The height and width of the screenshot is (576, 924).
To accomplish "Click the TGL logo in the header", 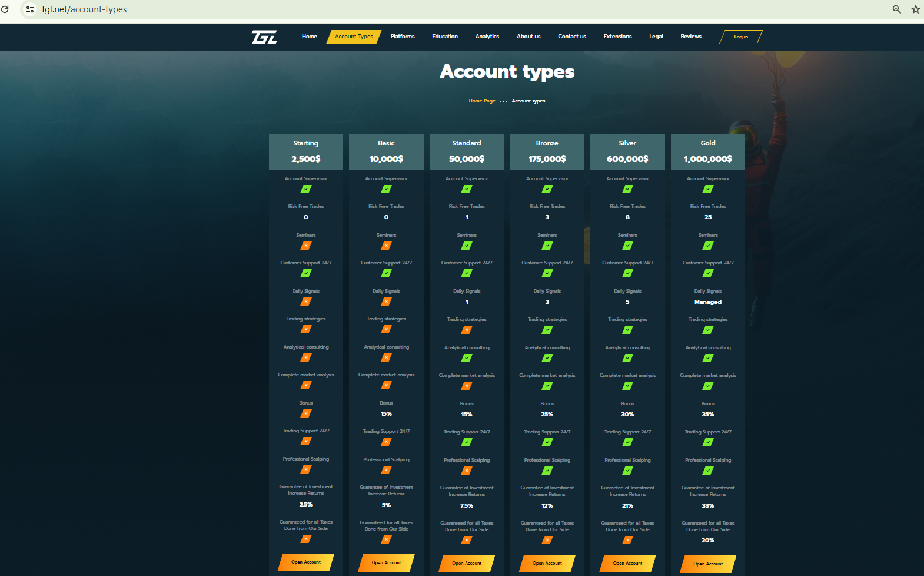I will click(264, 37).
